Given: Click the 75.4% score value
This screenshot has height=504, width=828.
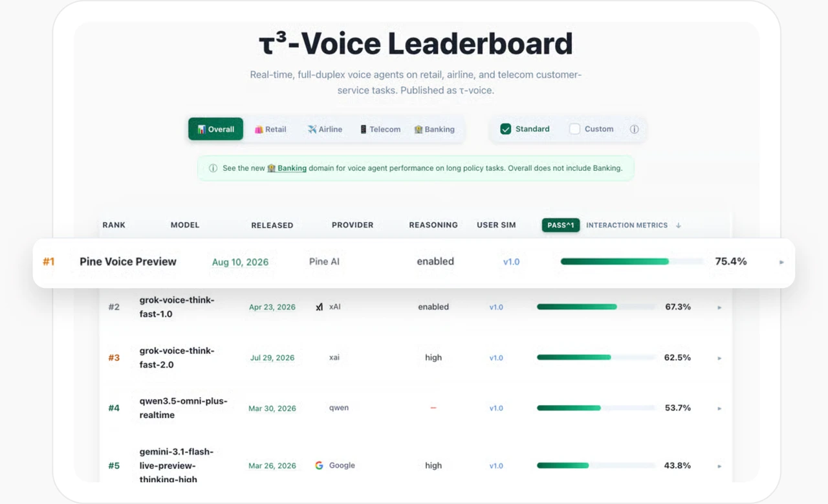Looking at the screenshot, I should click(x=731, y=261).
